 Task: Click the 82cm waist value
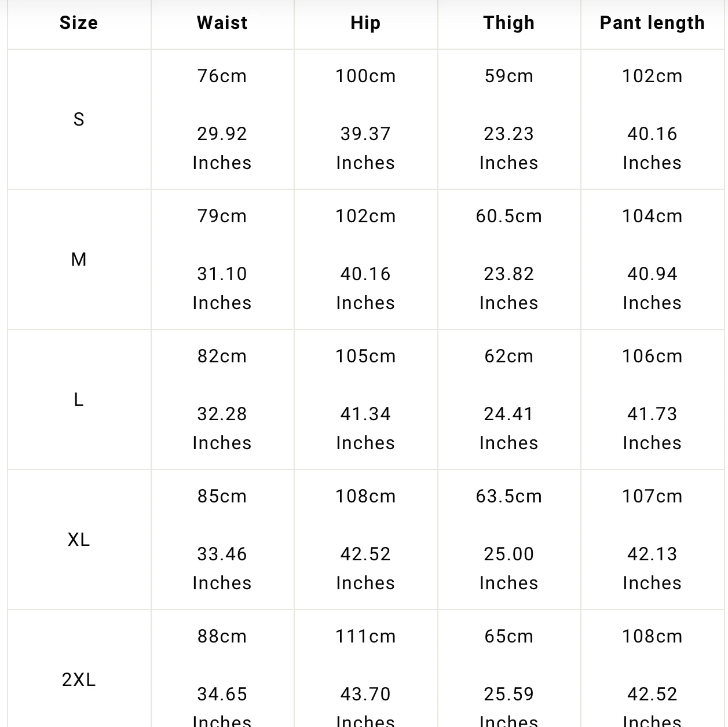click(x=222, y=357)
